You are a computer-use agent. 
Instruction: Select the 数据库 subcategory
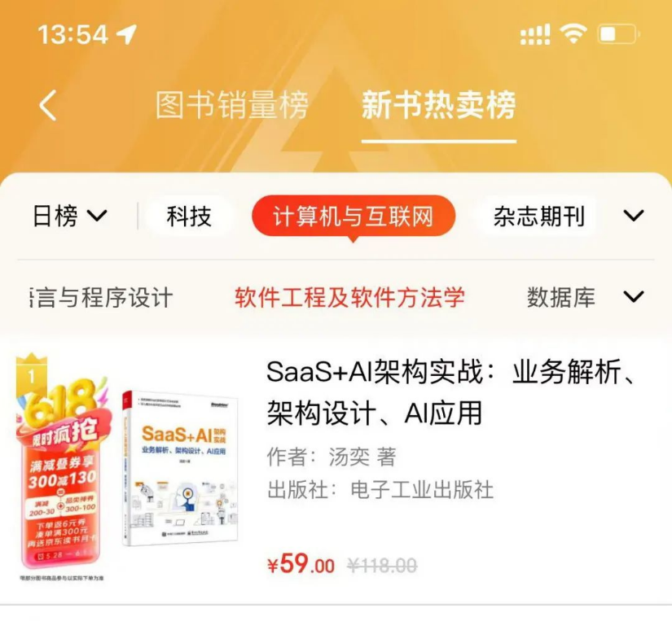click(560, 297)
